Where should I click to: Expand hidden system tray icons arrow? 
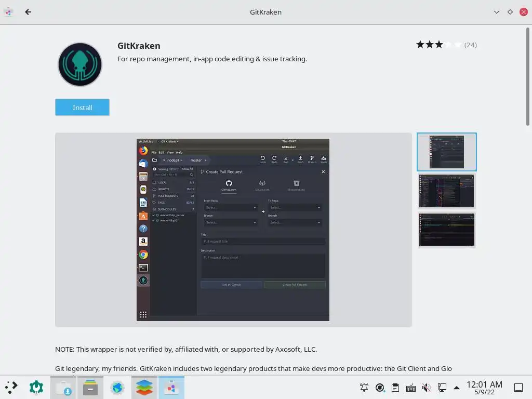(457, 388)
